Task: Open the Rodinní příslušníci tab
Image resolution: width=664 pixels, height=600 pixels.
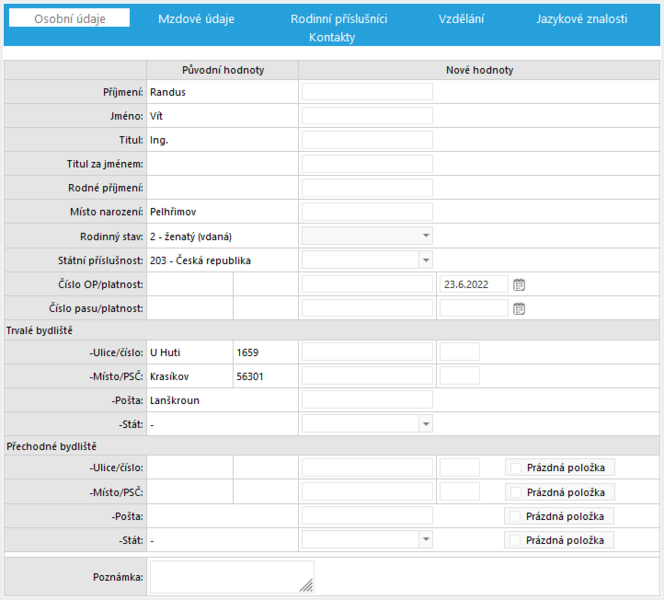Action: pos(339,19)
